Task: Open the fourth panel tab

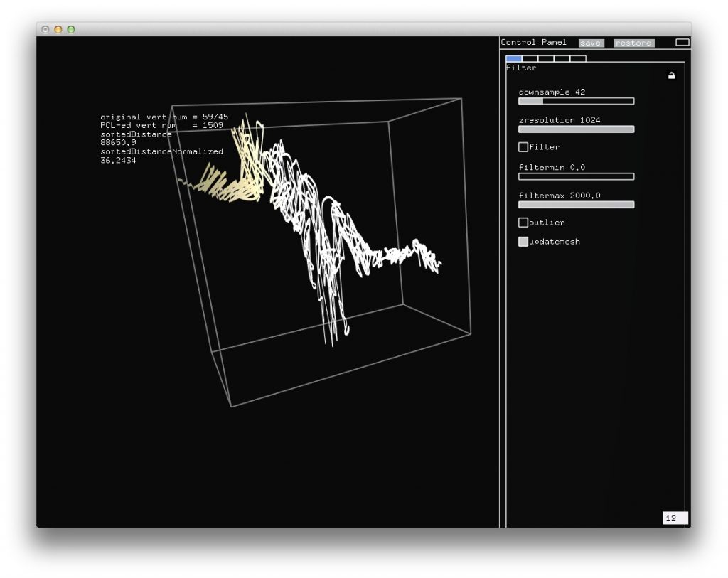Action: (562, 59)
